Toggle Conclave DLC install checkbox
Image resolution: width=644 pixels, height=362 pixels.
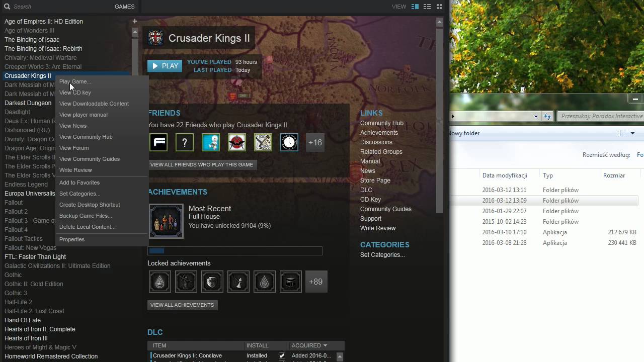click(282, 355)
